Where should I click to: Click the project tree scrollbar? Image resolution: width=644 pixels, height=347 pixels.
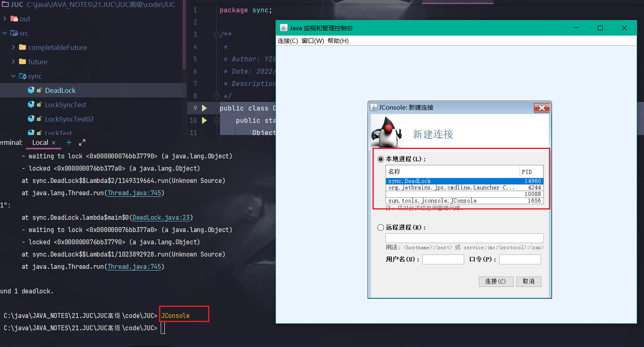[184, 35]
